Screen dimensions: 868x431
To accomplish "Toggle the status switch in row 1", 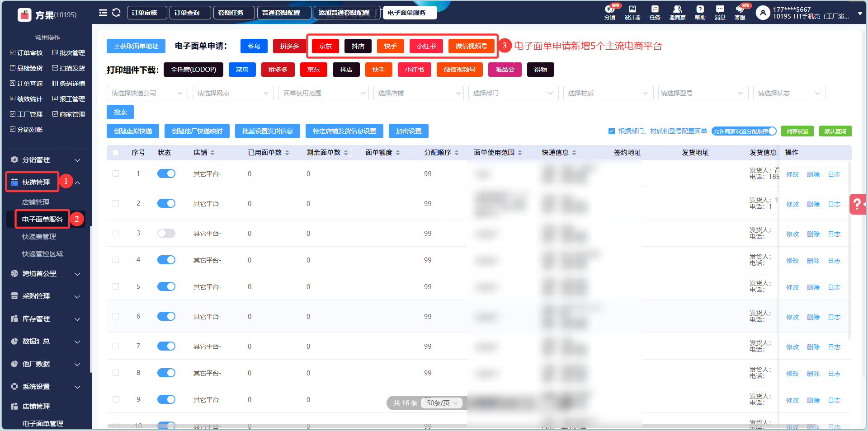I will pos(166,173).
